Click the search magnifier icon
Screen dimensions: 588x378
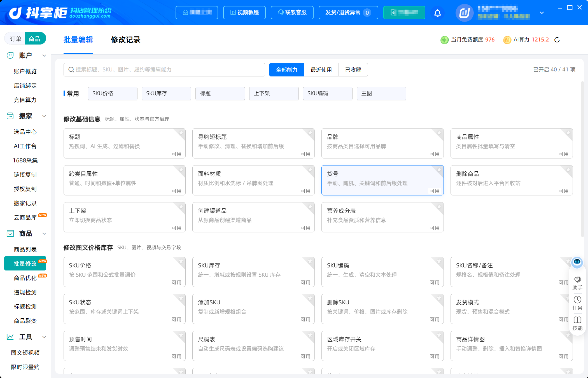(71, 70)
